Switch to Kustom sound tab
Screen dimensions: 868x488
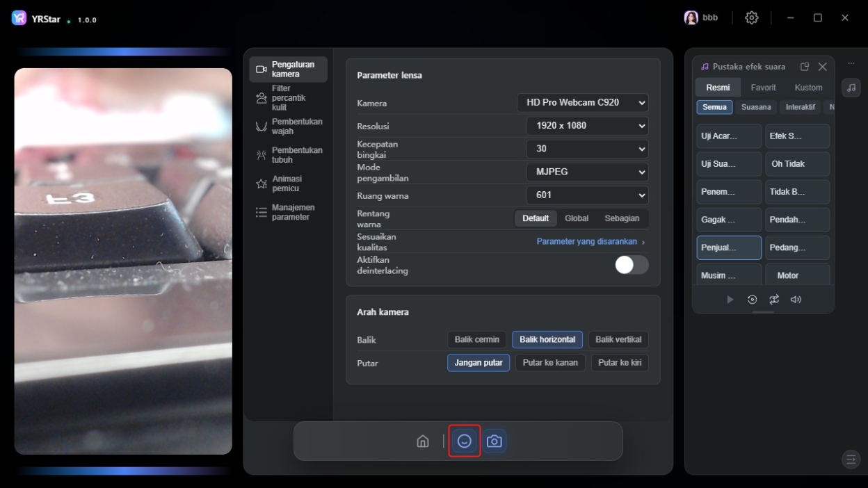coord(808,88)
